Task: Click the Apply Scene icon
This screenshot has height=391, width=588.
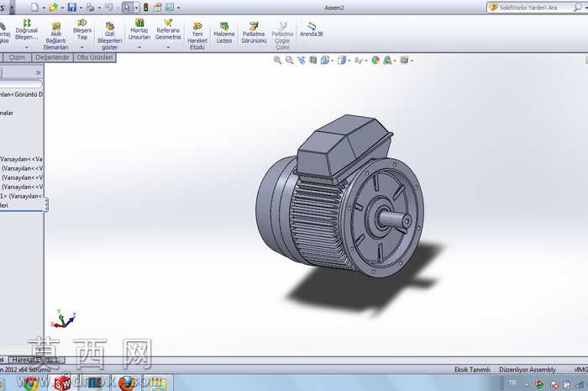Action: (387, 60)
